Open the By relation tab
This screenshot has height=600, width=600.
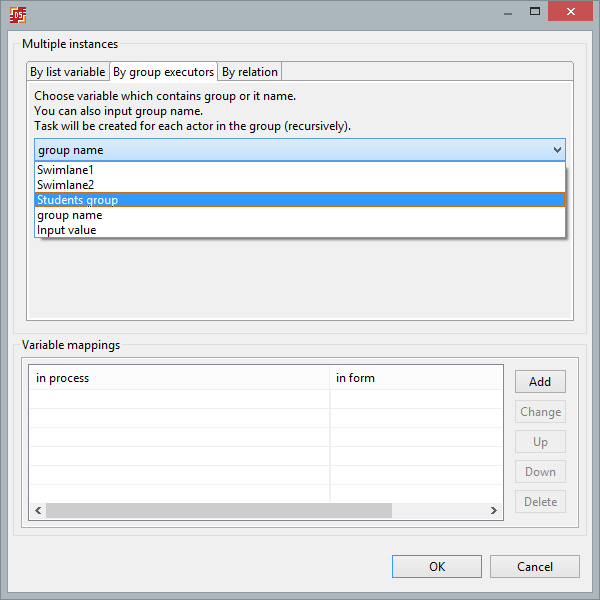tap(250, 72)
